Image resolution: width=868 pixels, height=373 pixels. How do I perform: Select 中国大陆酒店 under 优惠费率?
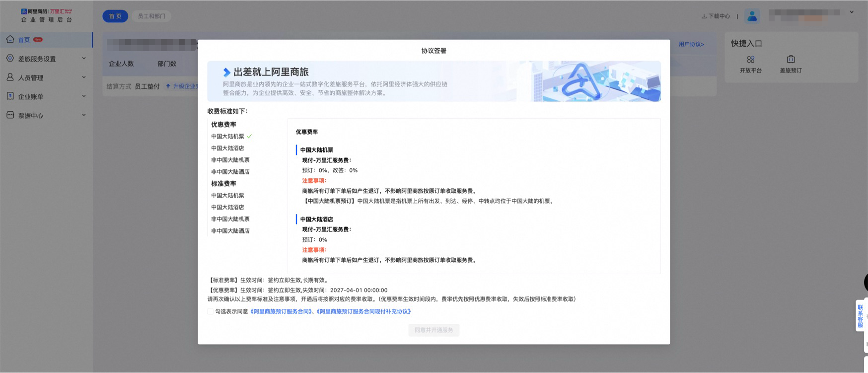227,148
